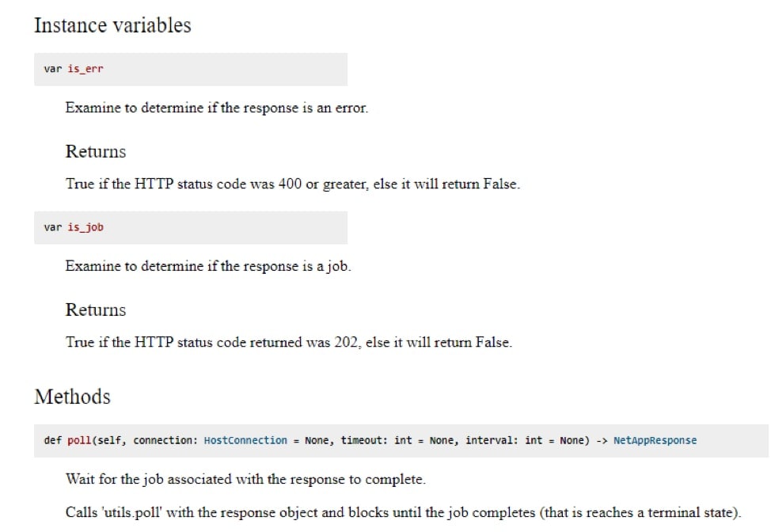This screenshot has height=532, width=771.
Task: Click the Instance variables heading
Action: (112, 25)
